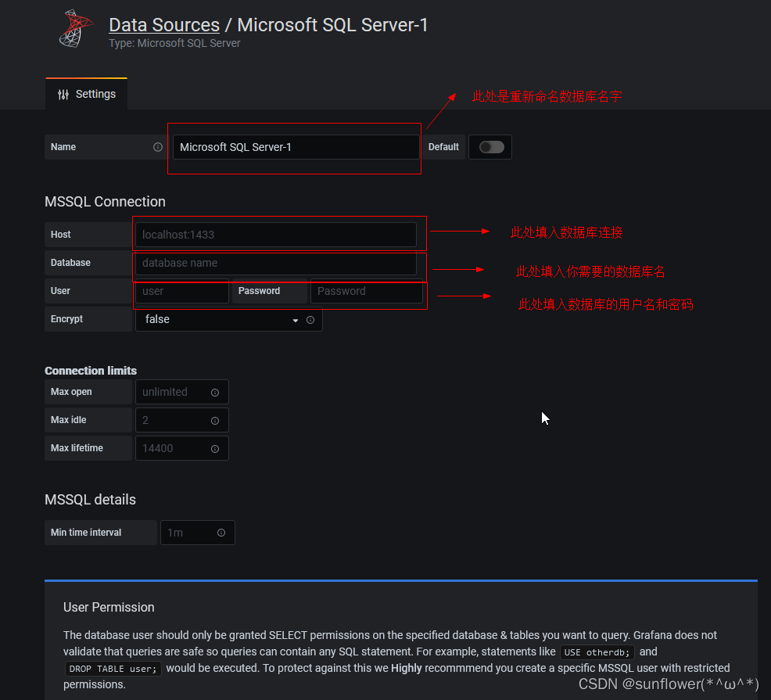
Task: Focus the Max lifetime input field
Action: (x=182, y=448)
